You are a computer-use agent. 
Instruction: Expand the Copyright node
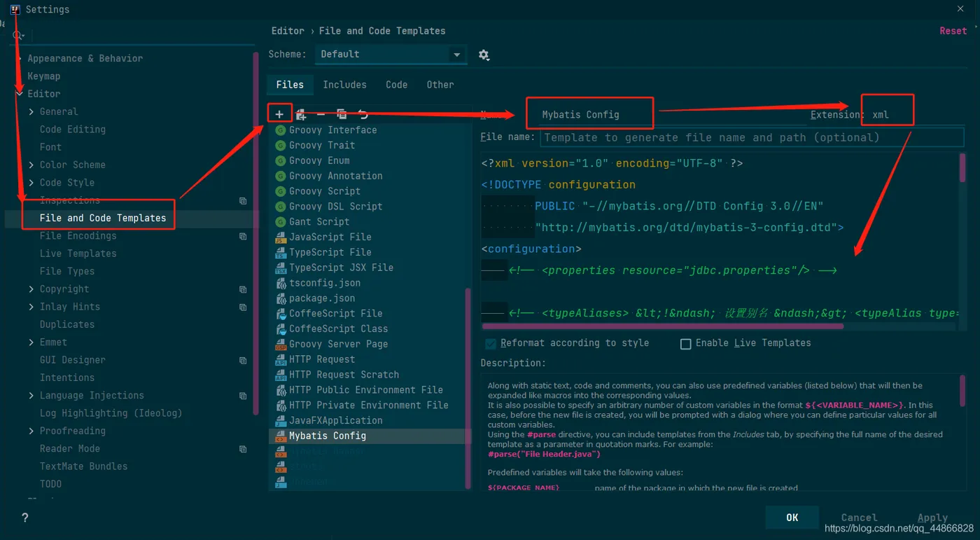pyautogui.click(x=31, y=289)
